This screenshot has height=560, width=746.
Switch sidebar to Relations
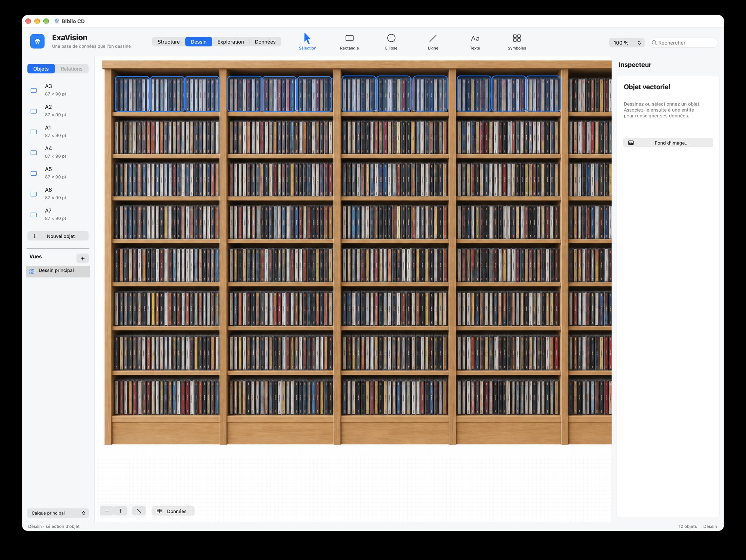click(72, 69)
